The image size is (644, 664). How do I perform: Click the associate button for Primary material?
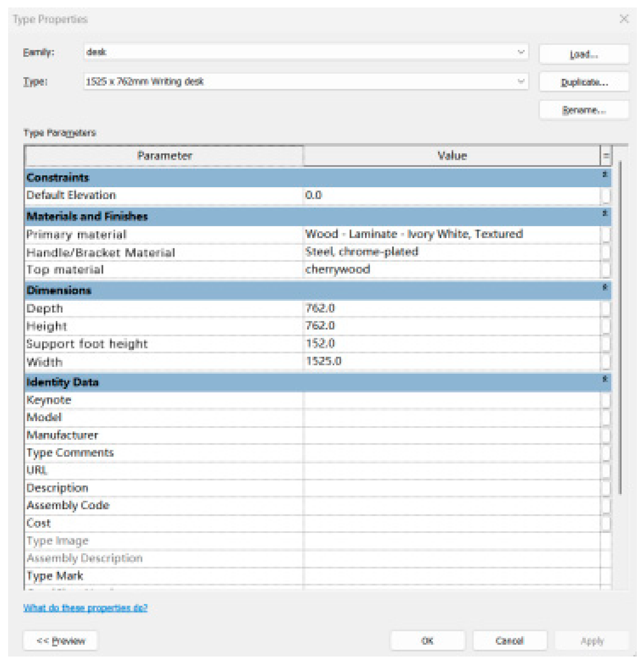tap(606, 235)
